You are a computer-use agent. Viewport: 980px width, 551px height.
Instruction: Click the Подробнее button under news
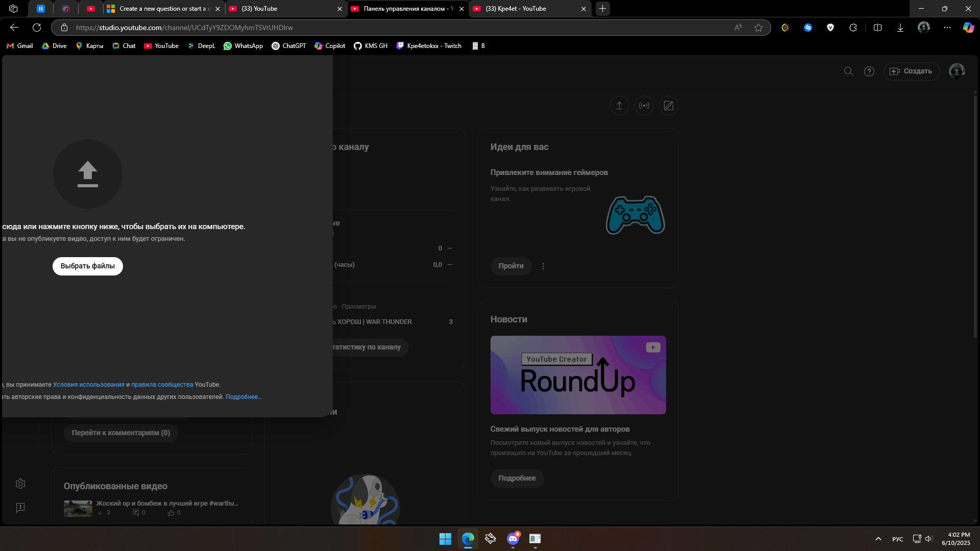pyautogui.click(x=517, y=479)
